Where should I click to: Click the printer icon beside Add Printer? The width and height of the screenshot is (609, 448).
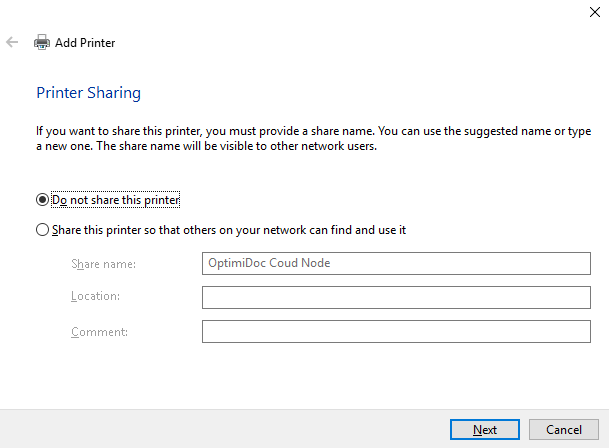point(42,42)
